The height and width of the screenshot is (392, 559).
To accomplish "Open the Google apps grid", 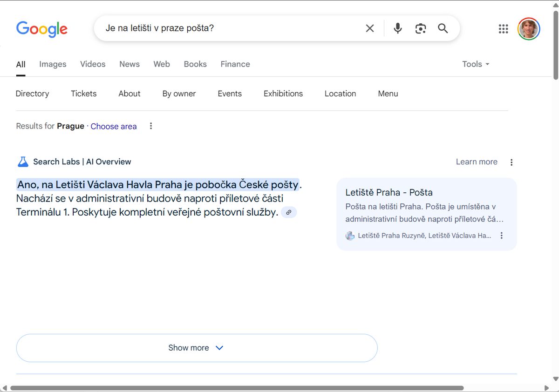I will 503,29.
